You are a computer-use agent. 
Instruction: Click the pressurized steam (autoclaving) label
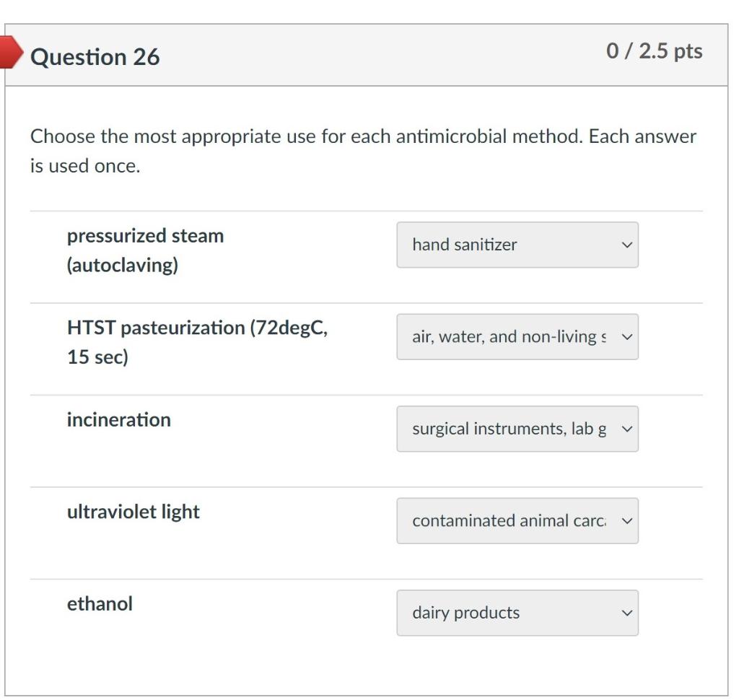coord(145,250)
